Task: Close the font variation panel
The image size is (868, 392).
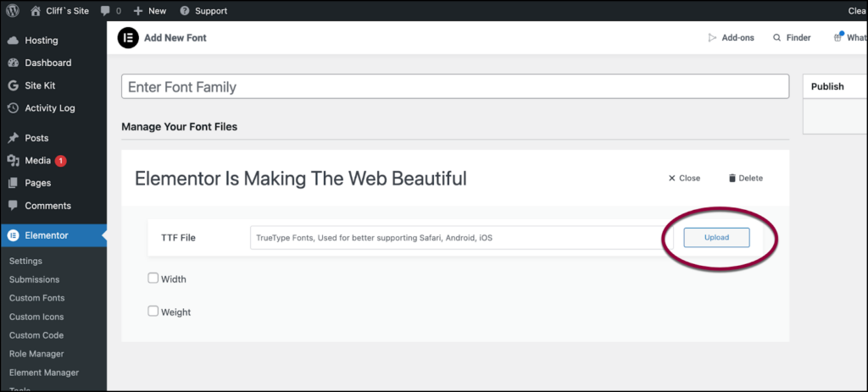Action: [x=684, y=179]
